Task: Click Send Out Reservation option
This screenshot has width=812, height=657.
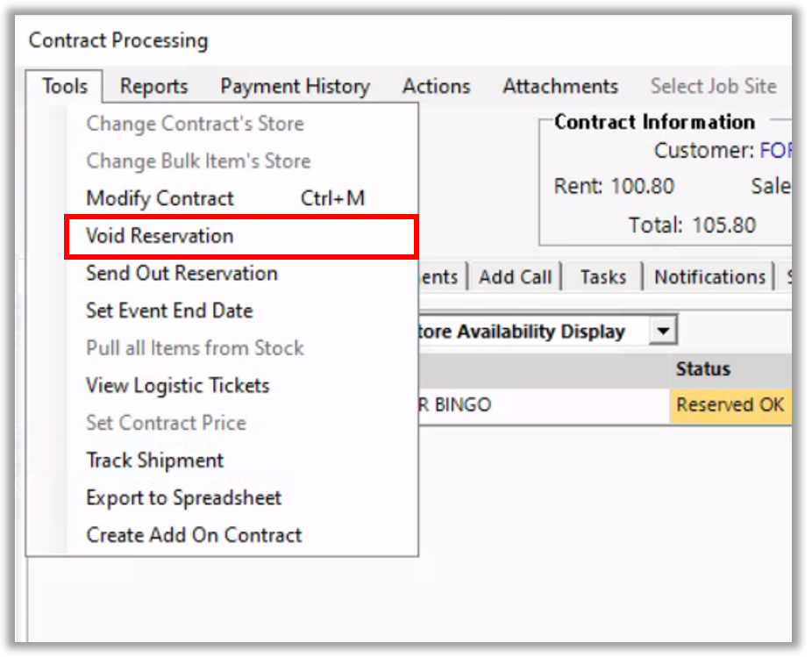Action: (x=182, y=273)
